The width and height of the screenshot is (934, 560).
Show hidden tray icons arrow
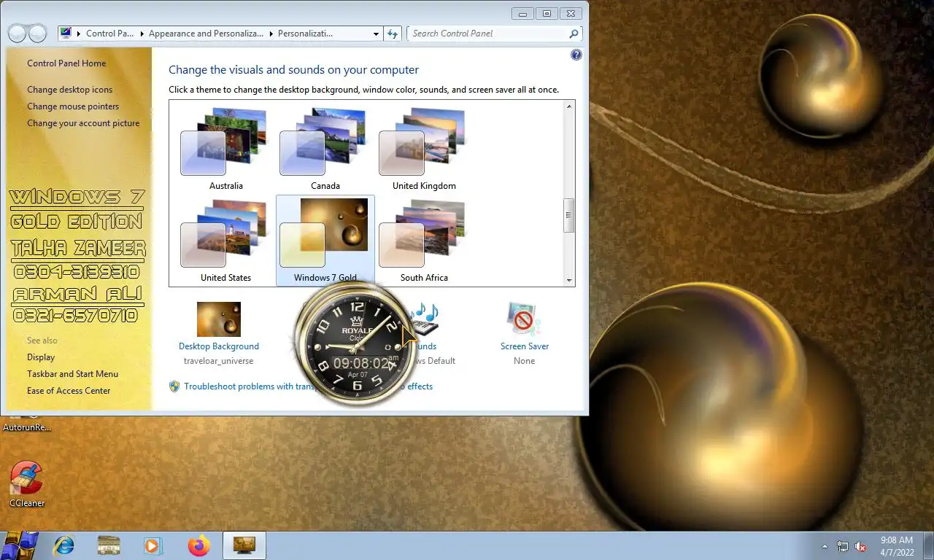(x=825, y=546)
